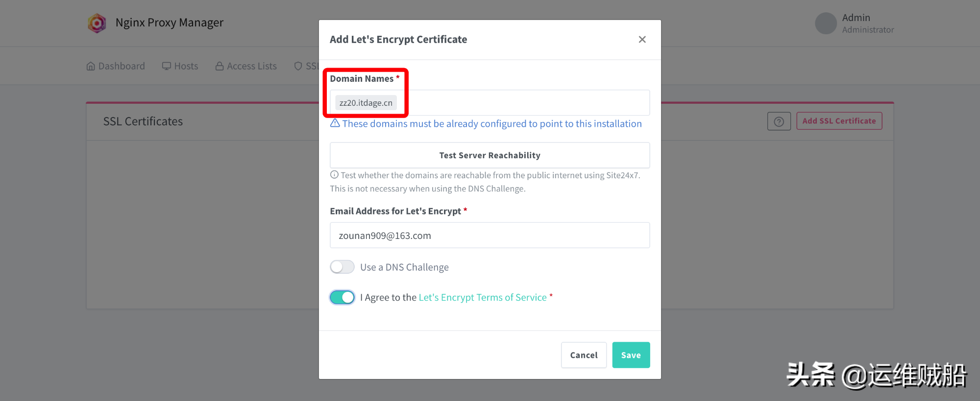
Task: Click the Dashboard home icon
Action: click(91, 66)
